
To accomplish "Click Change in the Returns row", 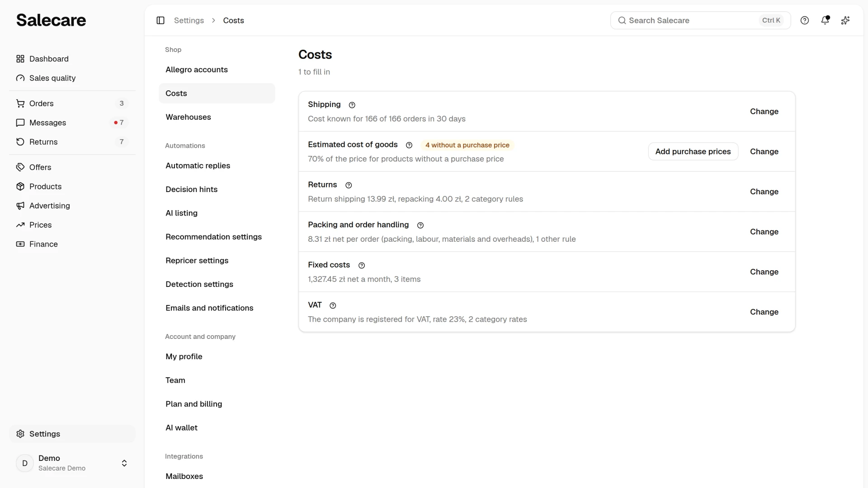I will click(764, 192).
